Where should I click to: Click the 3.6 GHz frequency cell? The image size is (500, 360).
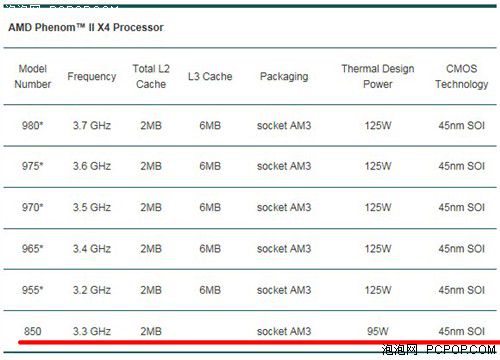tap(92, 166)
